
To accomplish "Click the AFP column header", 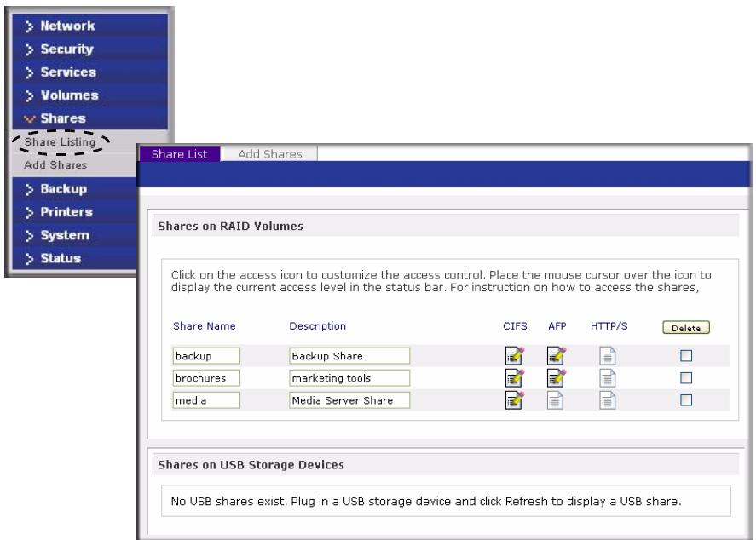I will pos(557,326).
